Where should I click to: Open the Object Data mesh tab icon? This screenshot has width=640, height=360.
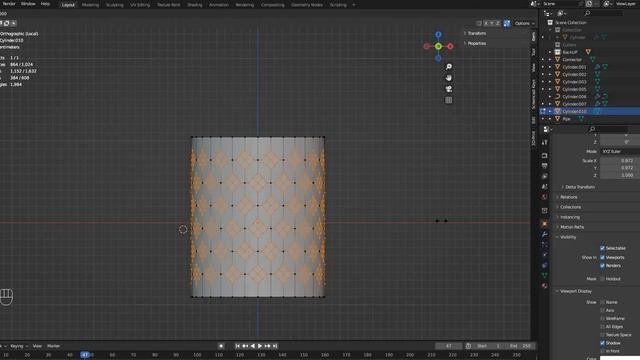point(544,276)
